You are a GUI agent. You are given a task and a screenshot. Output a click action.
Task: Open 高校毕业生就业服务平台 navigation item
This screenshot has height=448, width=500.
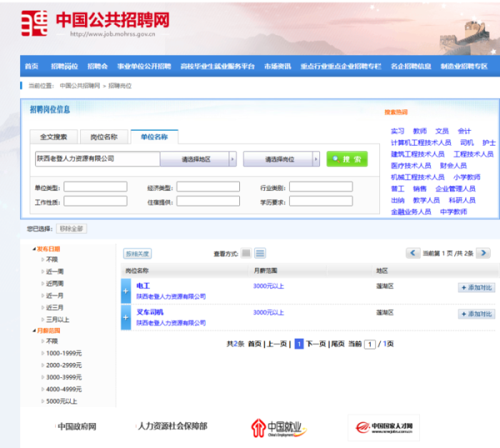pos(217,66)
